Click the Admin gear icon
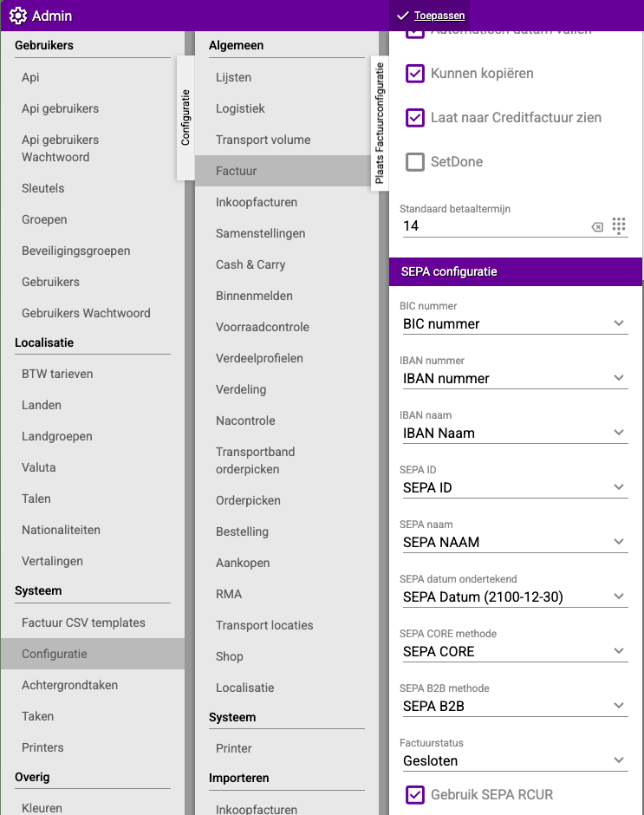This screenshot has height=815, width=644. [x=18, y=16]
